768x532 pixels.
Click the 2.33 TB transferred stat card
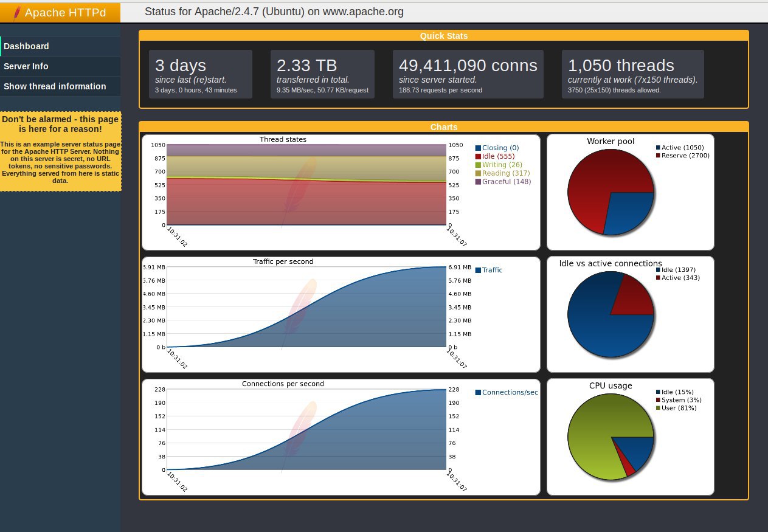point(322,74)
